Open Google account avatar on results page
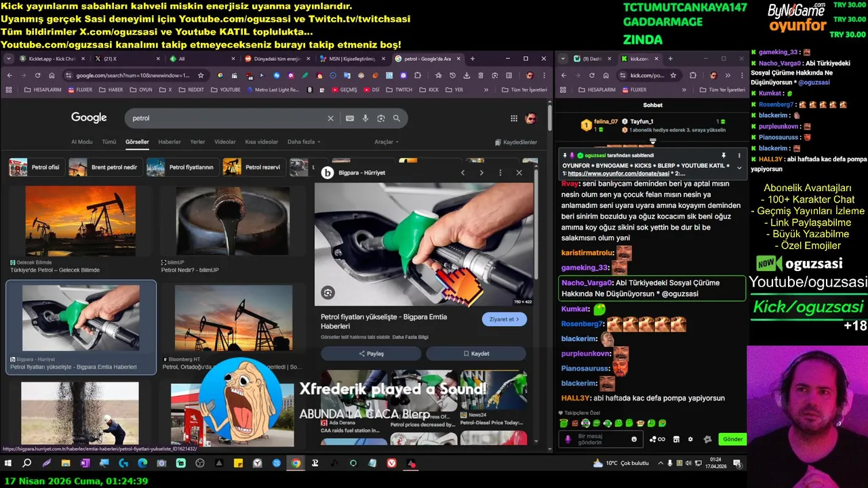This screenshot has height=488, width=868. (531, 118)
